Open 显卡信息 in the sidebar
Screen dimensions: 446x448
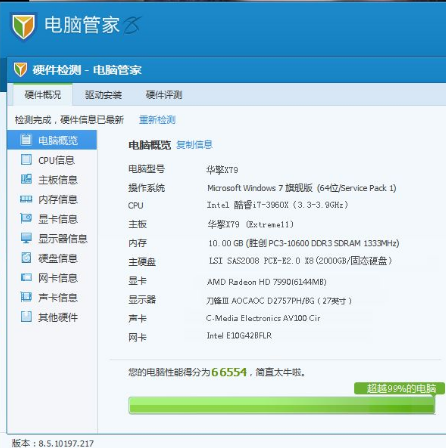pos(52,219)
